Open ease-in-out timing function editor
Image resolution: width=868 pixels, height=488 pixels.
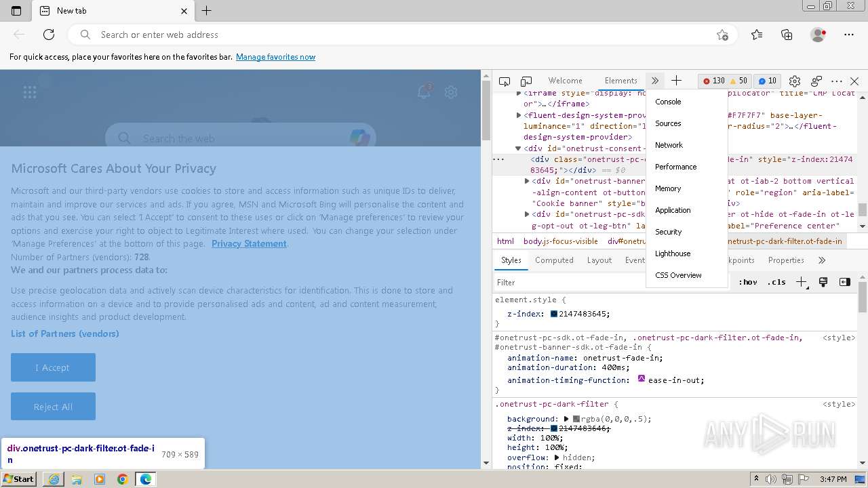[x=642, y=380]
